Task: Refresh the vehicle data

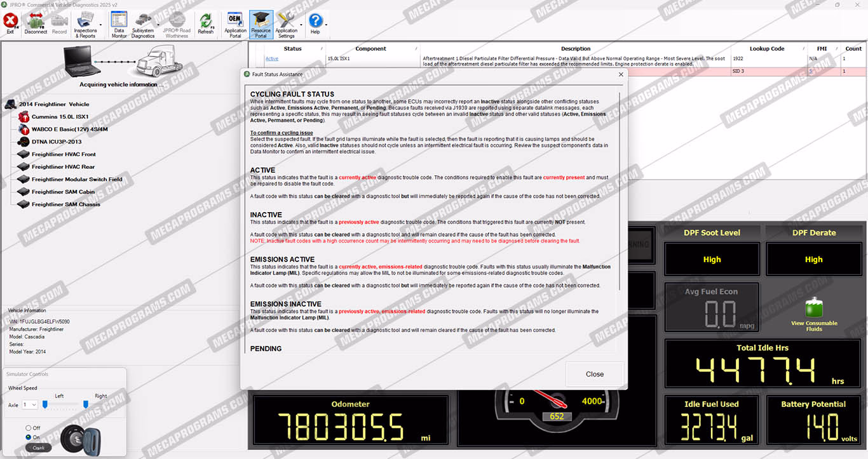Action: (x=206, y=24)
